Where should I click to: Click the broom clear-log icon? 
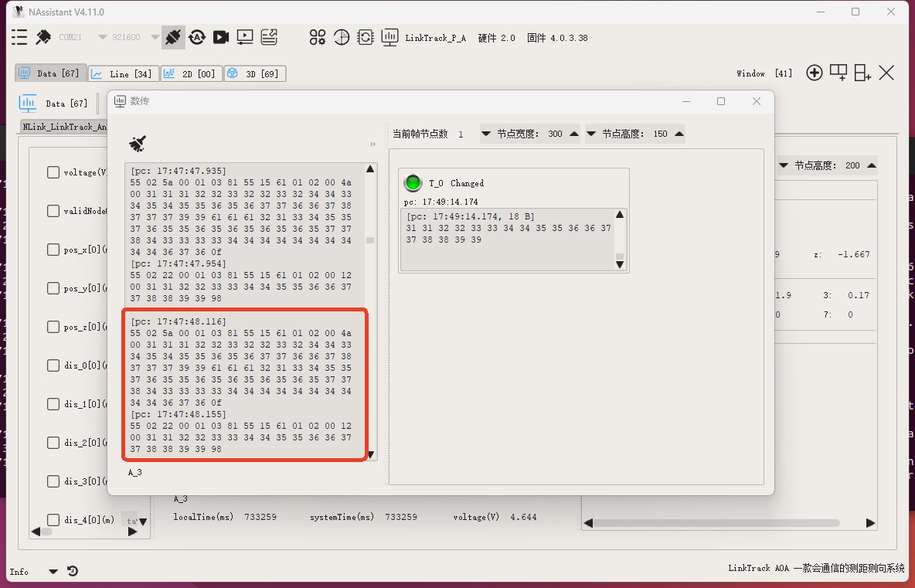(138, 144)
